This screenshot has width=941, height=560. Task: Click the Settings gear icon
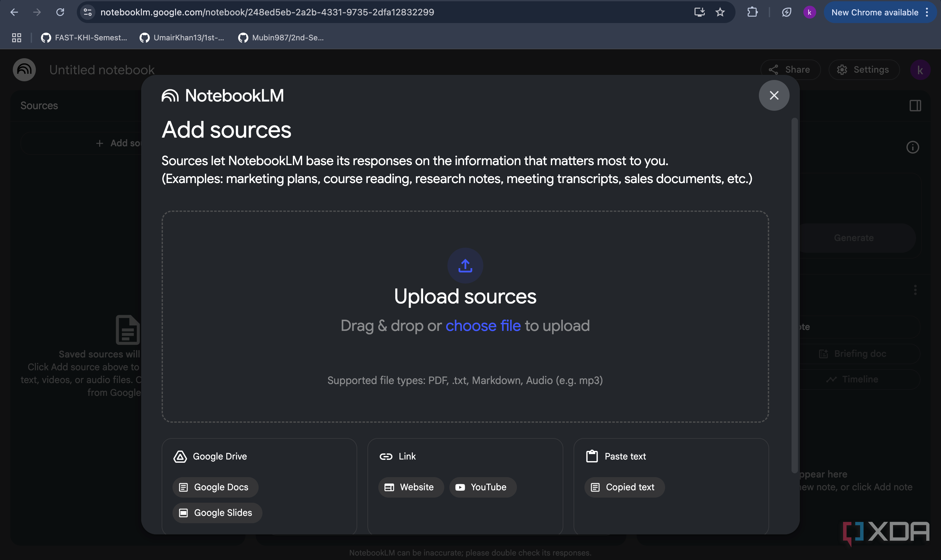pos(842,70)
